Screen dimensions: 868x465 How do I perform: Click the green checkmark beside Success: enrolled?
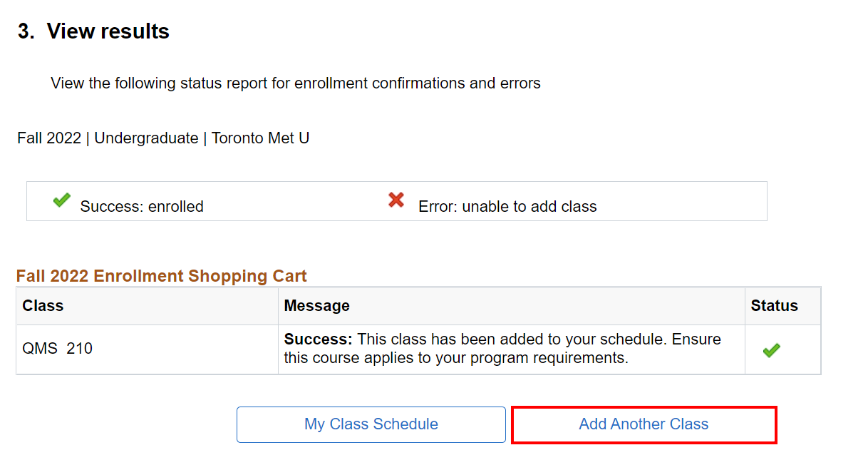tap(62, 200)
